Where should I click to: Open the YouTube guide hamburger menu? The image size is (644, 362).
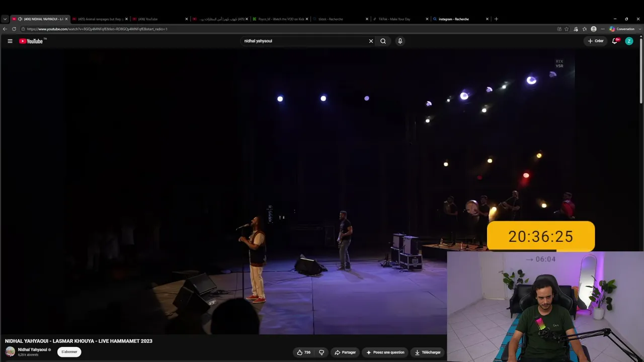[x=10, y=41]
